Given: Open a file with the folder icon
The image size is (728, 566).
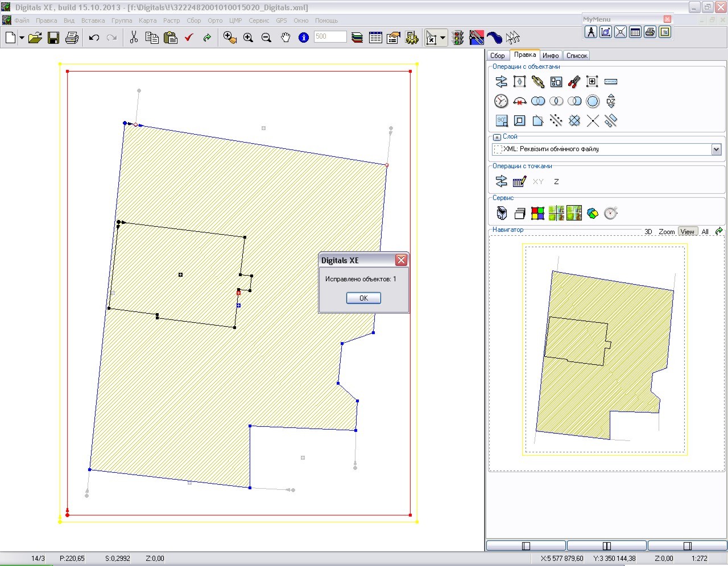Looking at the screenshot, I should (35, 38).
